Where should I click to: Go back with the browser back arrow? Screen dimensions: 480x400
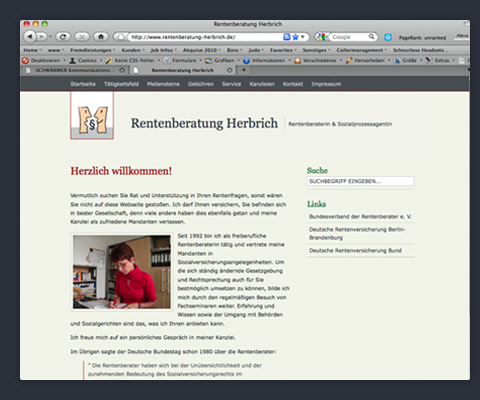pyautogui.click(x=30, y=36)
